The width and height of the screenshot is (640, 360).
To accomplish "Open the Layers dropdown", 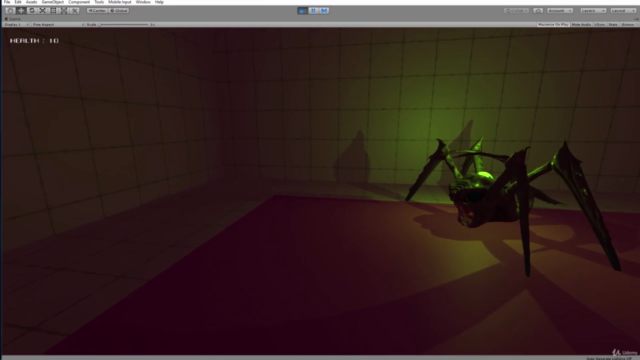I will [x=593, y=11].
